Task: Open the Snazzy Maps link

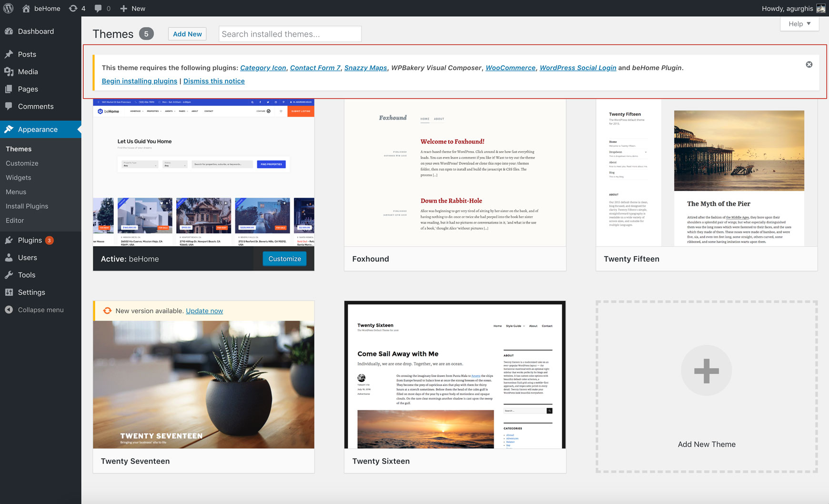Action: [x=365, y=68]
